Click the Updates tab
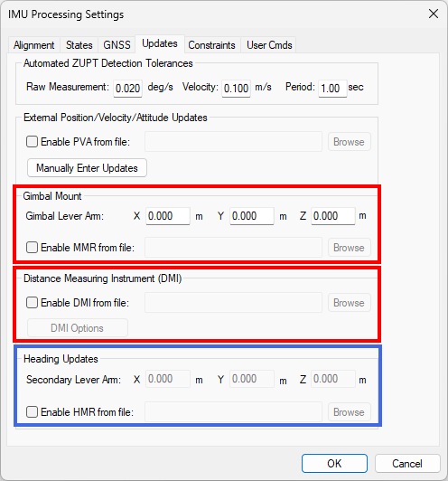Screen dimensions: 448x481 pos(160,43)
